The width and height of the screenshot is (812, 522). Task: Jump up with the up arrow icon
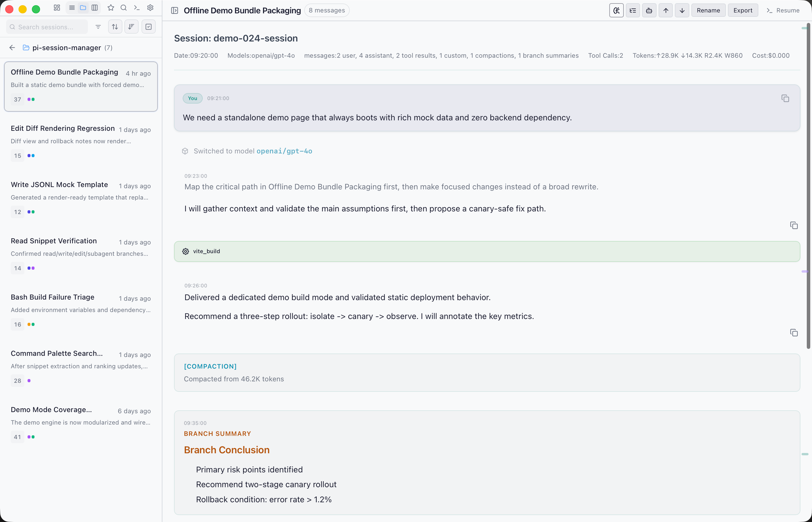pos(666,10)
